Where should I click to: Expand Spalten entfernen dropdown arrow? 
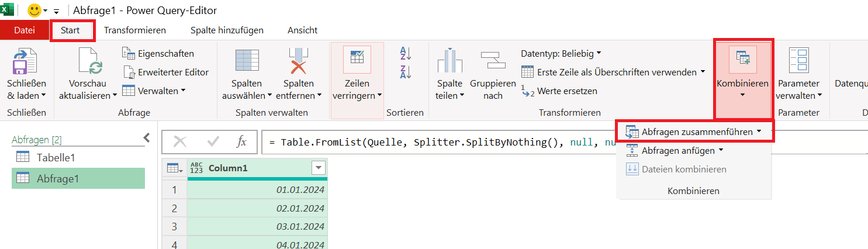[x=320, y=96]
